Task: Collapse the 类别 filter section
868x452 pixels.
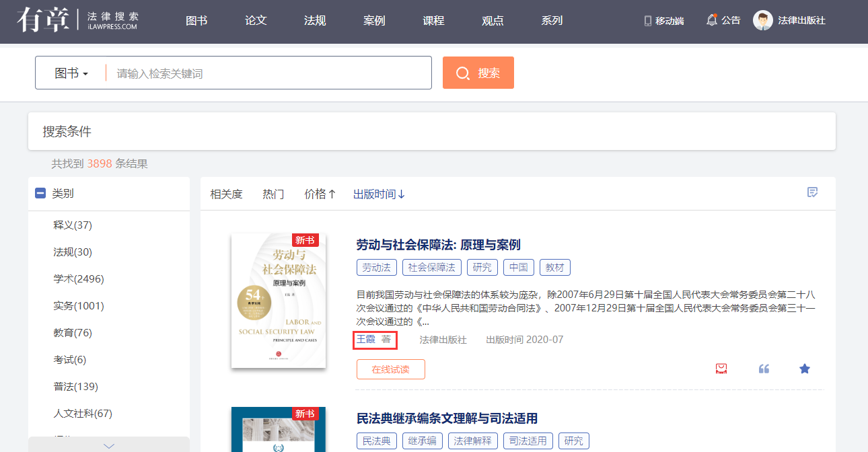Action: tap(40, 194)
